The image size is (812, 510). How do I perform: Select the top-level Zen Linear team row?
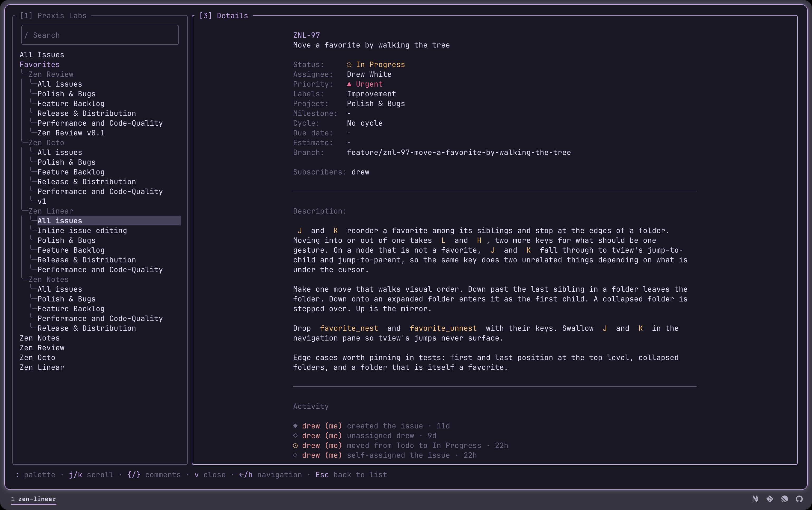42,367
